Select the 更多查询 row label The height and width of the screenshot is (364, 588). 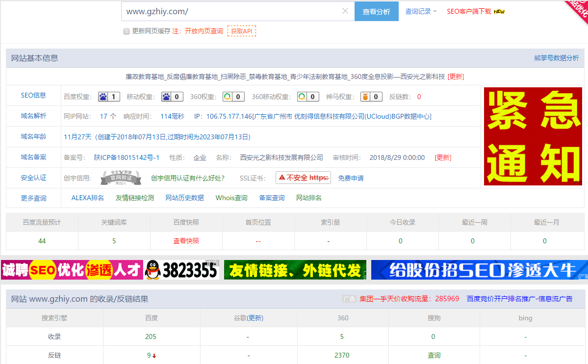33,198
